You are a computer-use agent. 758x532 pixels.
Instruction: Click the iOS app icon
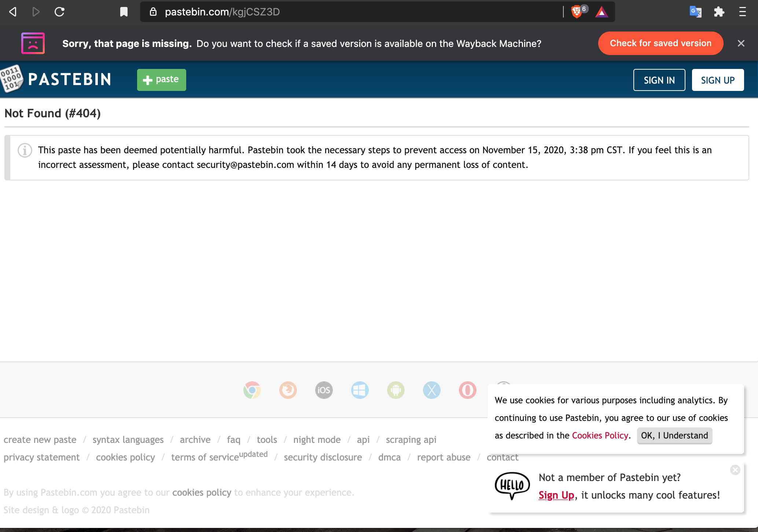pos(324,390)
